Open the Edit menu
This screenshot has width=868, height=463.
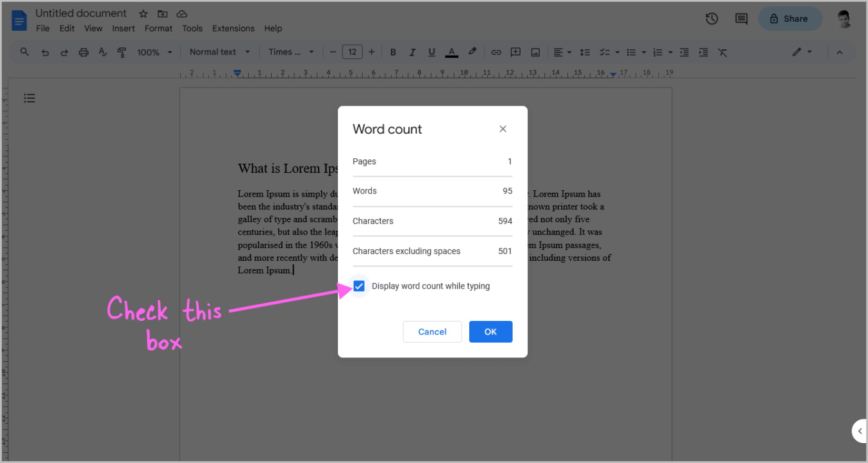tap(67, 28)
